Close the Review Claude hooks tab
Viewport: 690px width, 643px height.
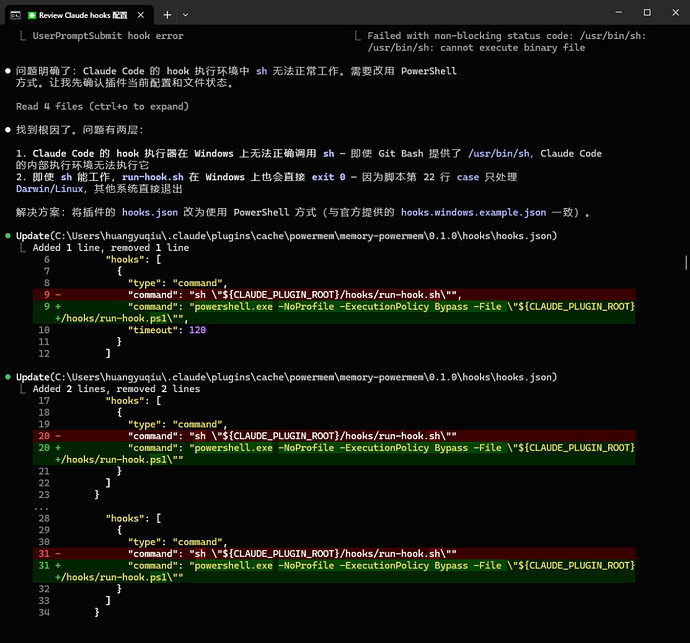click(x=140, y=15)
